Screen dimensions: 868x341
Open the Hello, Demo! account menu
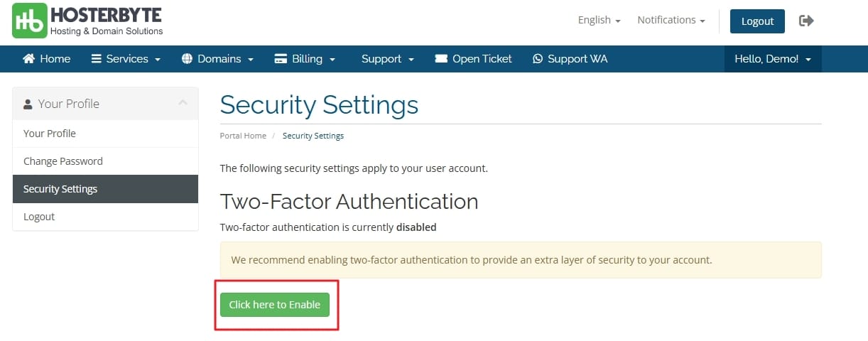pos(772,59)
